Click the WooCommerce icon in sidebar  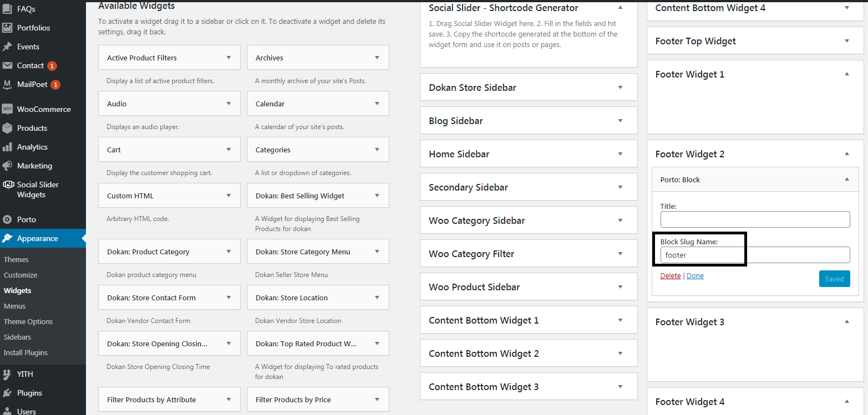click(7, 109)
